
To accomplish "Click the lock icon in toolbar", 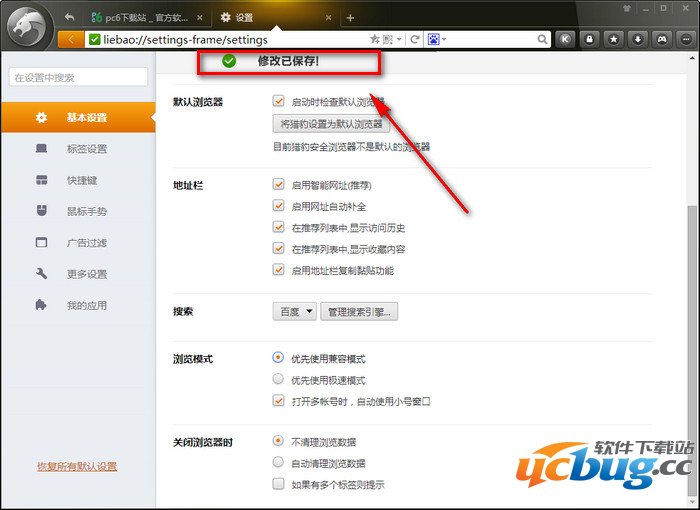I will coord(590,39).
